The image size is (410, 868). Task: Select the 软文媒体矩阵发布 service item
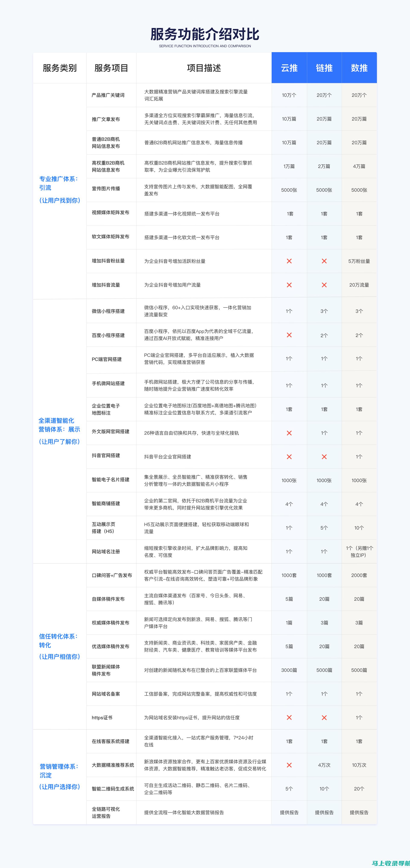pyautogui.click(x=110, y=237)
